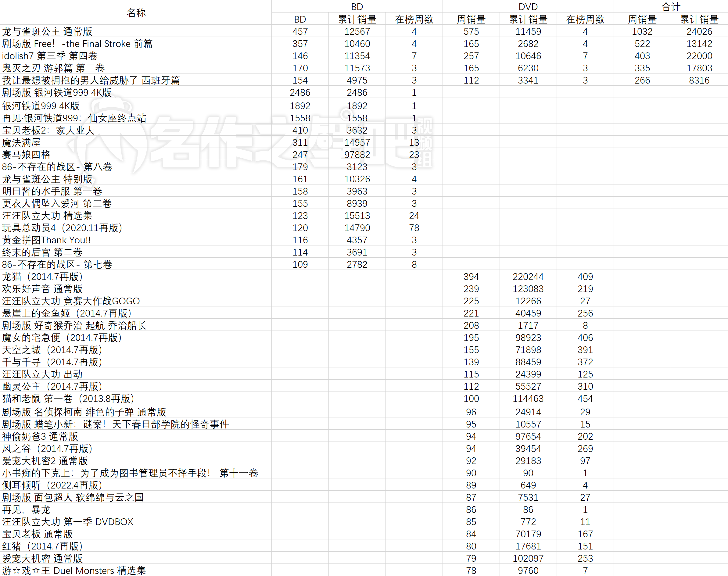Select 剧场版 面包超人 软绵绵与云之国
Viewport: 728px width, 576px height.
tap(73, 497)
